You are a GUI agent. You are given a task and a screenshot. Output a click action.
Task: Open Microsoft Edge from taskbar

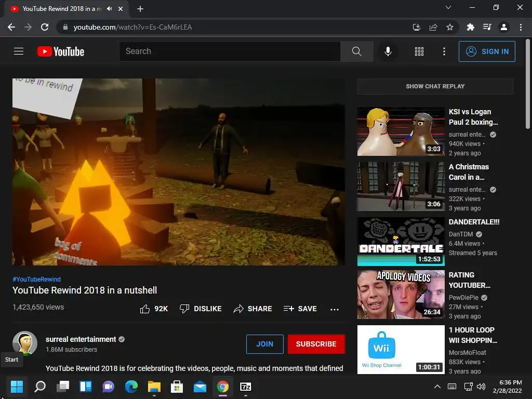coord(131,387)
